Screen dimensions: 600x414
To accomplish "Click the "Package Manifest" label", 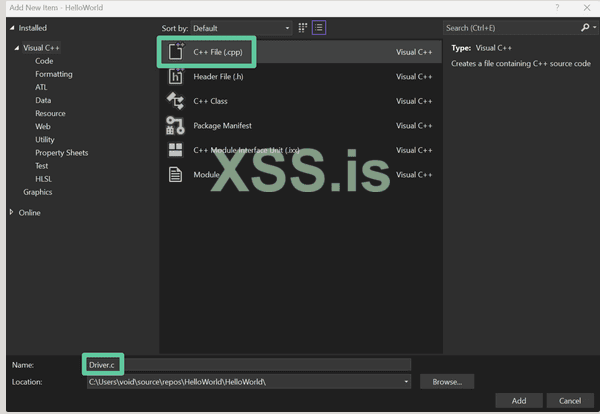I will coord(222,126).
